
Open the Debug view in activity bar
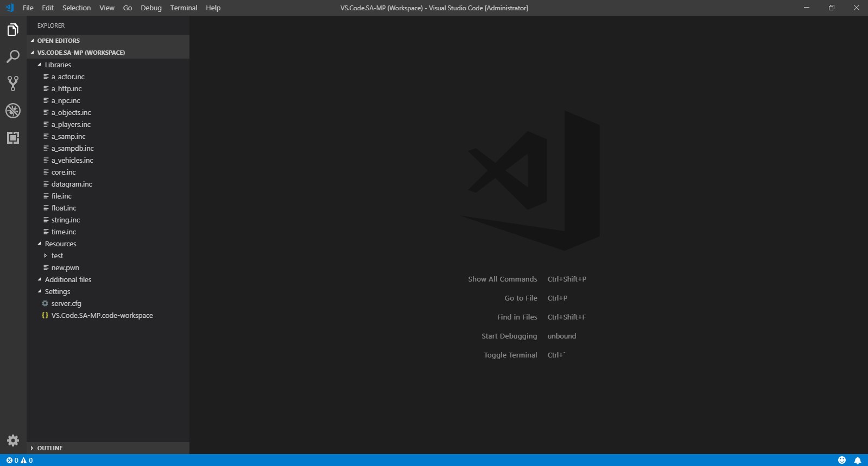coord(13,111)
